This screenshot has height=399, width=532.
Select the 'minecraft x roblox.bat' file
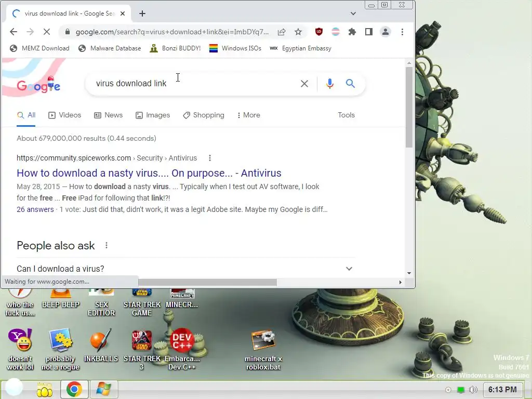pos(263,350)
